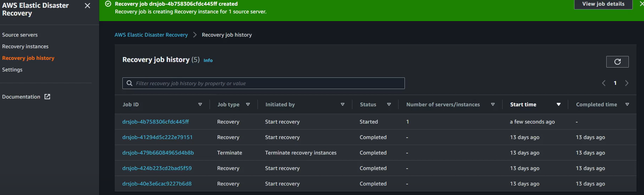Screen dimensions: 644x195
Task: Click Completed status for drsjob-40e3e6cac9227b6d8
Action: [x=373, y=183]
